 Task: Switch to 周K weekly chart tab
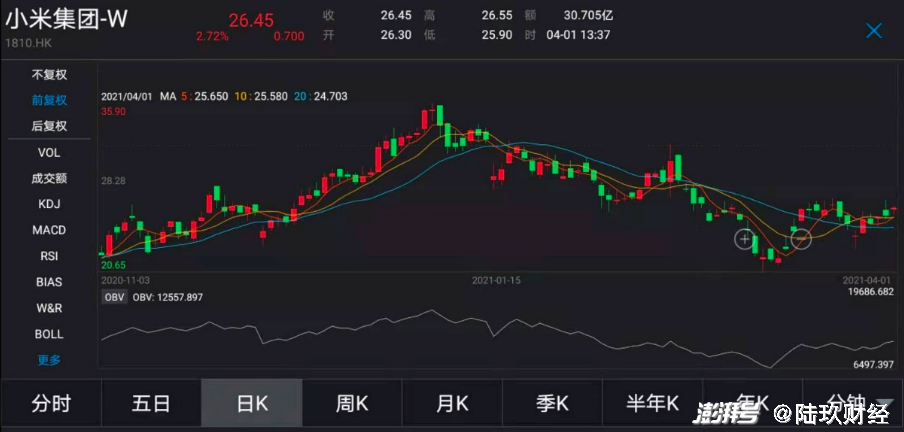click(352, 405)
